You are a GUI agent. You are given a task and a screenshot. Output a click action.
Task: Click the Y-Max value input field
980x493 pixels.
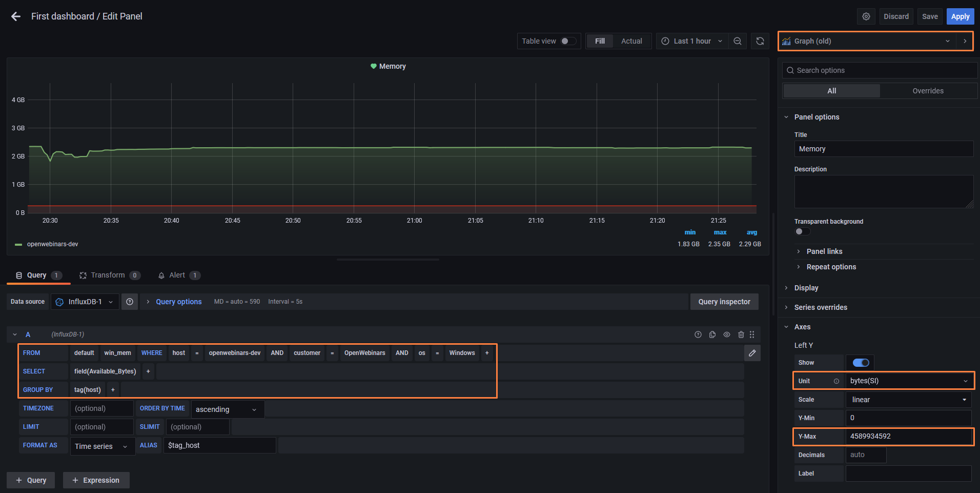[x=909, y=436]
